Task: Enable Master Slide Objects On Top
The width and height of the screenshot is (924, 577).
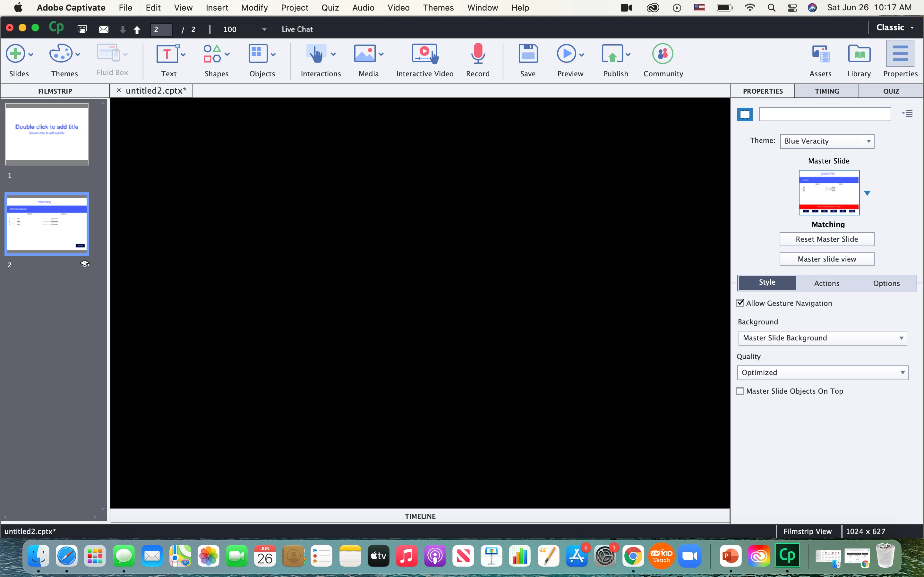Action: coord(740,391)
